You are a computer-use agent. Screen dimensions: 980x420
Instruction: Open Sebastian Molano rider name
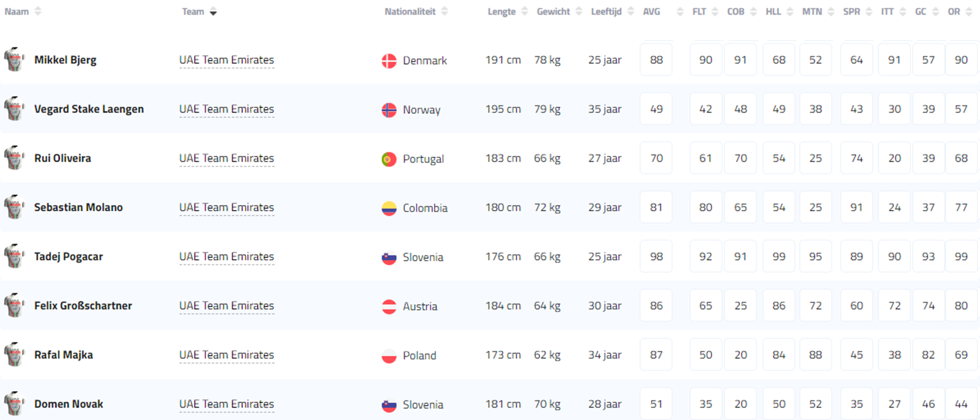point(78,207)
